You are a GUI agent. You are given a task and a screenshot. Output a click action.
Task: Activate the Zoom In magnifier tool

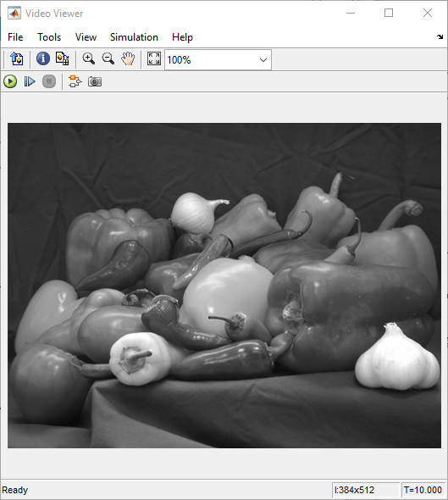pyautogui.click(x=89, y=59)
